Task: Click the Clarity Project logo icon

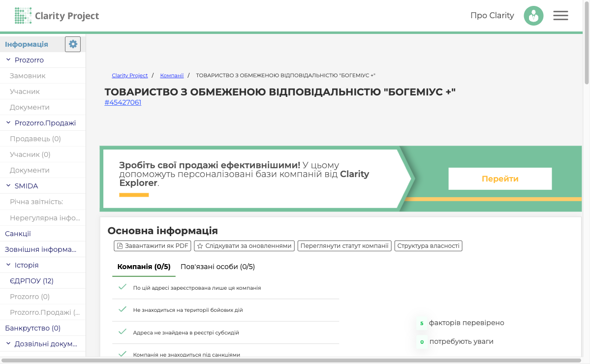Action: pyautogui.click(x=23, y=15)
